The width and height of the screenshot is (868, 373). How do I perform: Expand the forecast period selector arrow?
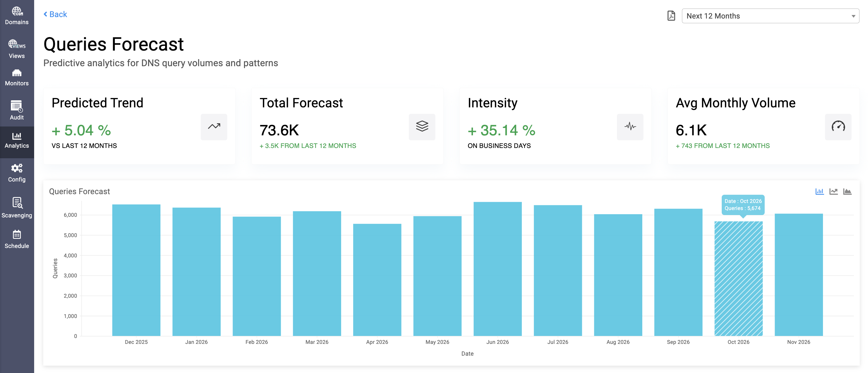tap(854, 16)
